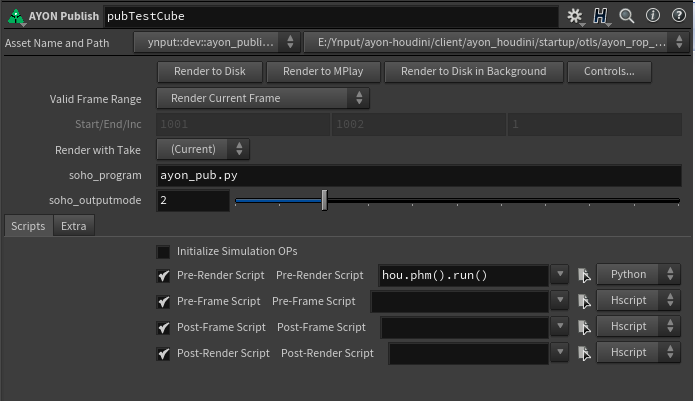
Task: Click the Render to Disk button
Action: (x=210, y=71)
